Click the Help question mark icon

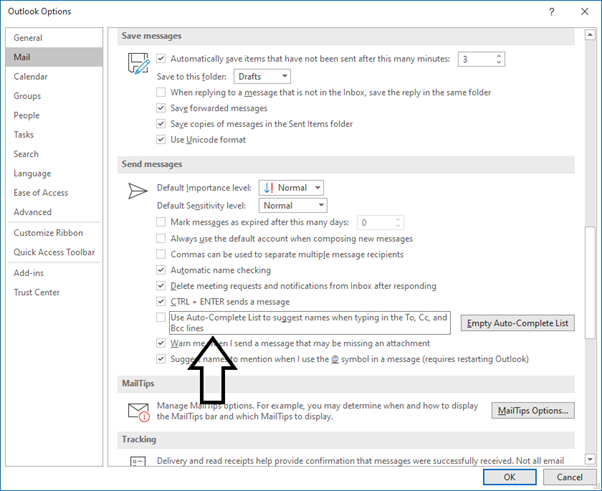click(551, 12)
